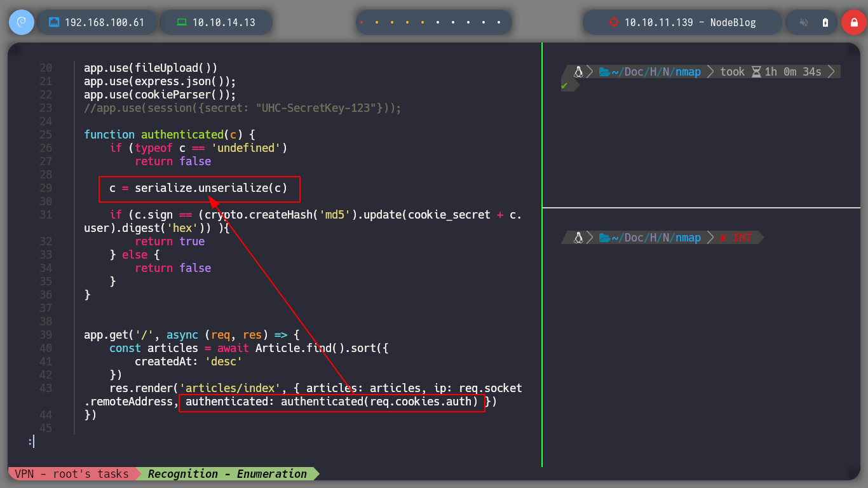The width and height of the screenshot is (868, 488).
Task: Click the '10.10.11.139 - NodeBlog' target label
Action: pyautogui.click(x=690, y=22)
